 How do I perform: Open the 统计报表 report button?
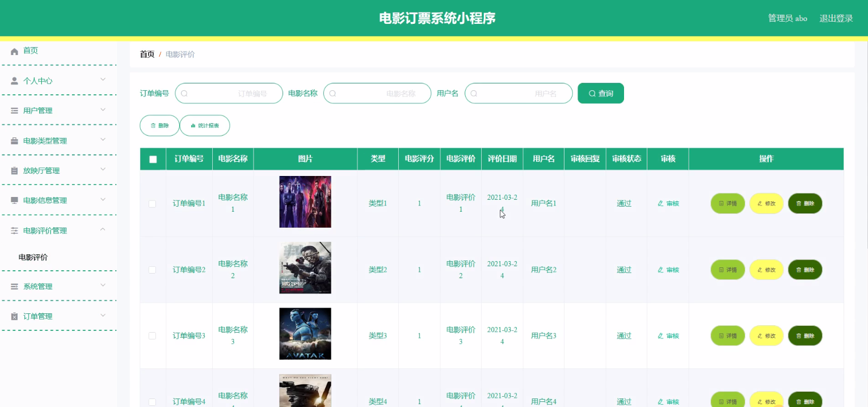pos(205,125)
